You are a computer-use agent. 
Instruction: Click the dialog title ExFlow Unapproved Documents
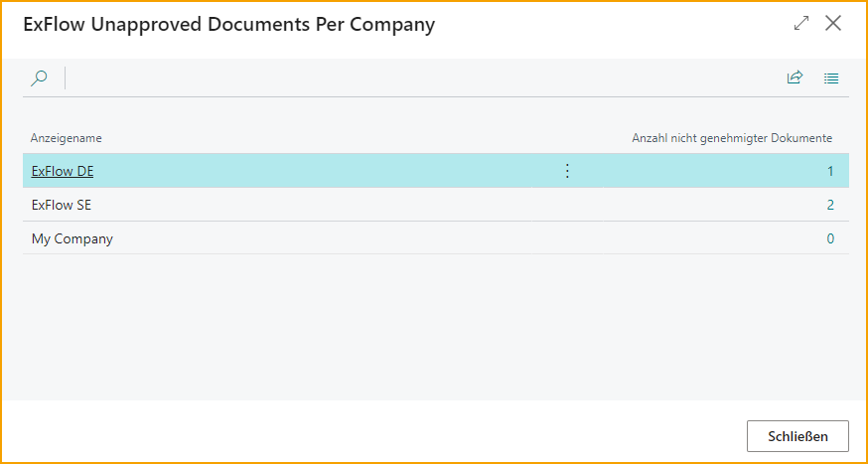point(228,25)
